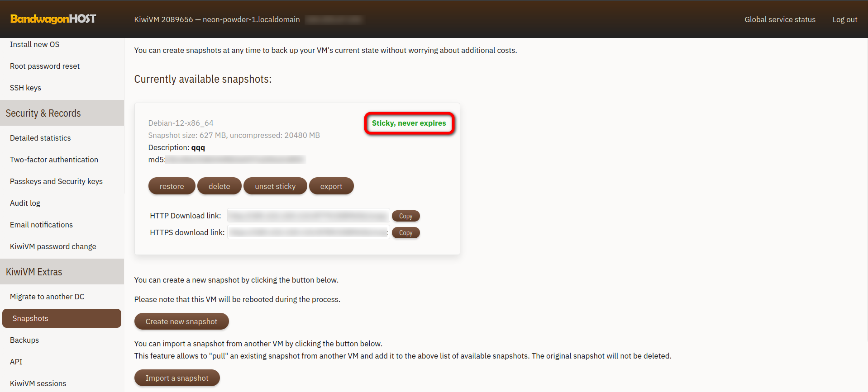Screen dimensions: 868x392
Task: Open Two-factor authentication settings
Action: 54,160
